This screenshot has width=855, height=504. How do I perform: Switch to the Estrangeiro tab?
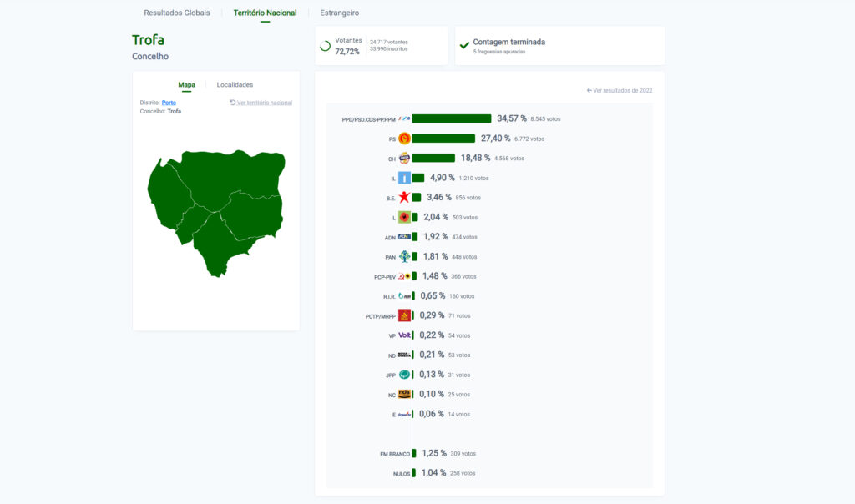(x=340, y=13)
